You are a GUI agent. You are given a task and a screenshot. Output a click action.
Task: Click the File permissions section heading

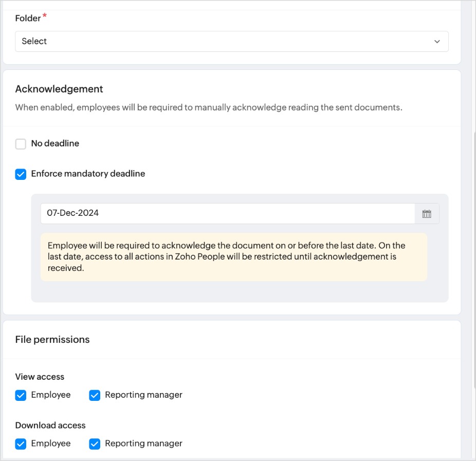tap(52, 339)
